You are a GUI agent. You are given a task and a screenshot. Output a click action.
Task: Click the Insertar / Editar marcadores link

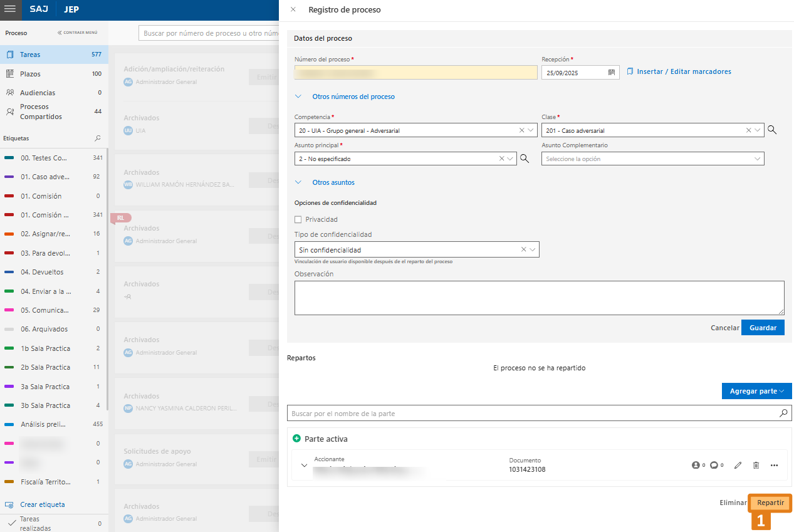click(x=683, y=71)
